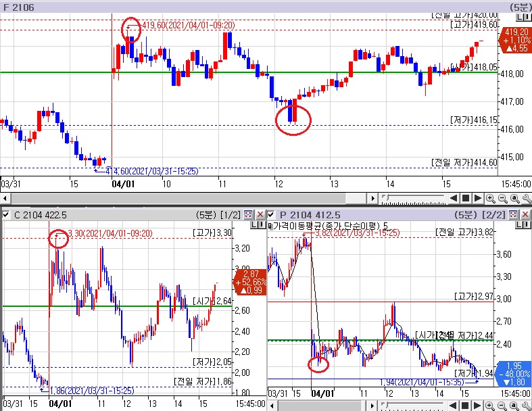Uncheck the C 2104 422.5 checkbox
532x411 pixels.
point(6,214)
